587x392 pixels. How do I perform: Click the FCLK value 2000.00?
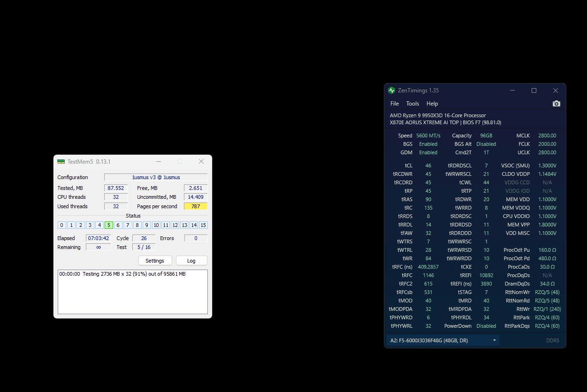(547, 144)
